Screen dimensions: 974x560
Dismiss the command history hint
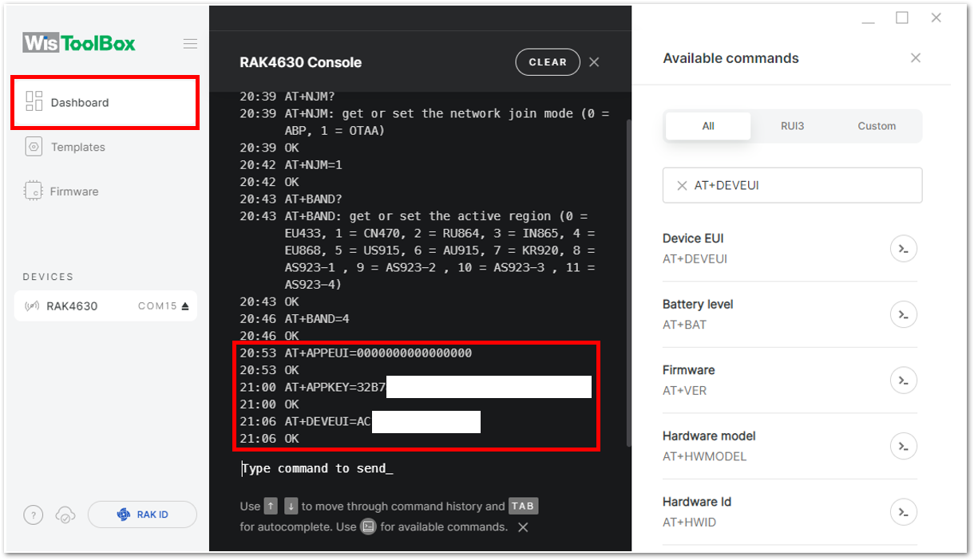[523, 527]
